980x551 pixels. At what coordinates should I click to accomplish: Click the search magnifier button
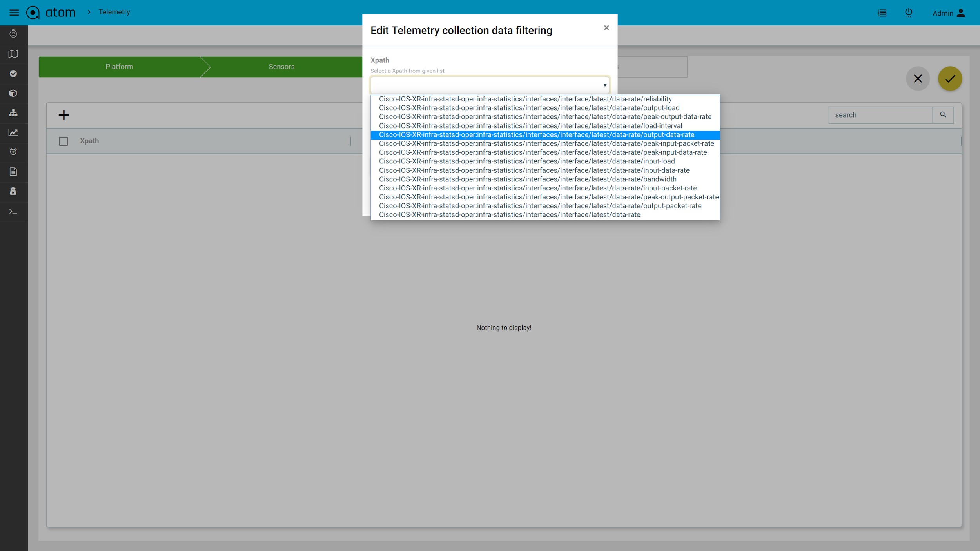click(x=943, y=115)
